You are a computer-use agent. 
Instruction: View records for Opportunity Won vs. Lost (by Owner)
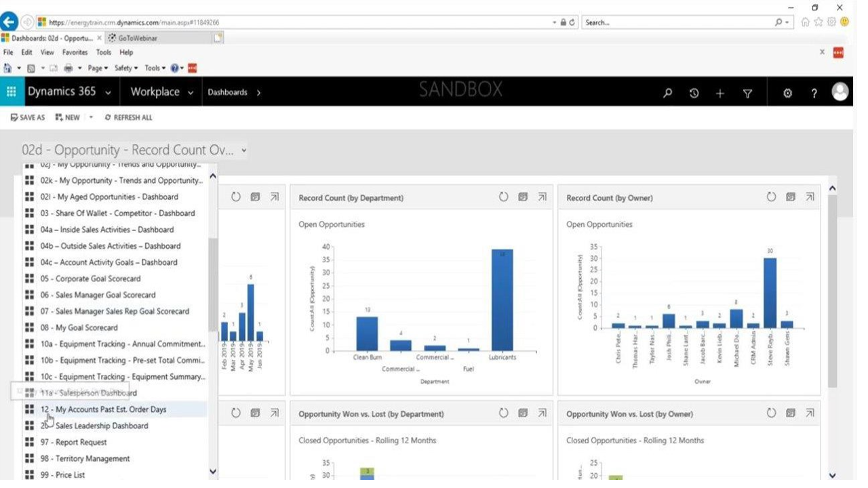[791, 413]
